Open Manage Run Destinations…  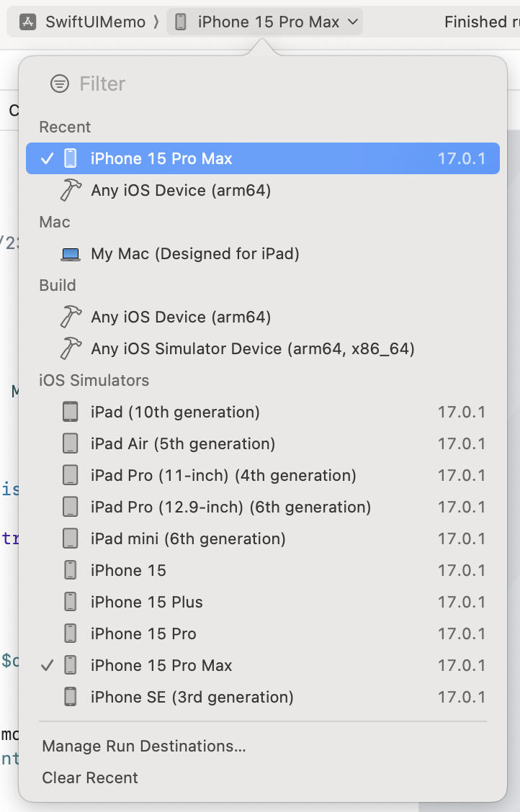[x=144, y=746]
